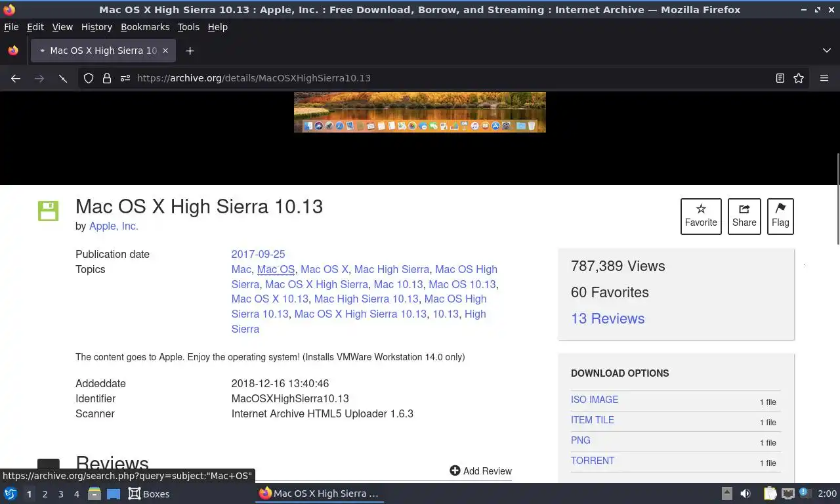Open the 'Mac 10.13' topic link

pos(398,284)
